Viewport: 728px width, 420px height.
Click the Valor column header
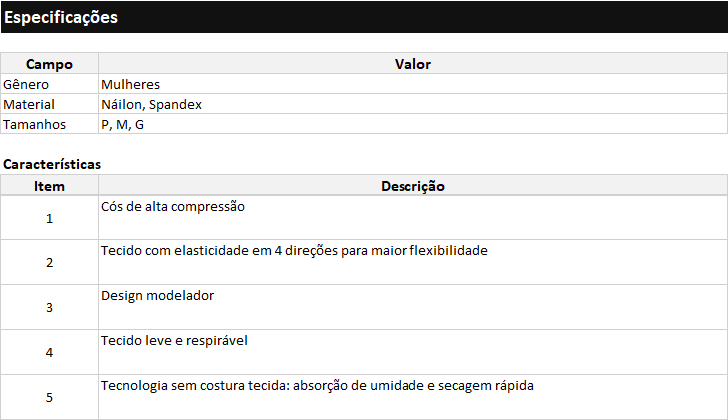[413, 64]
